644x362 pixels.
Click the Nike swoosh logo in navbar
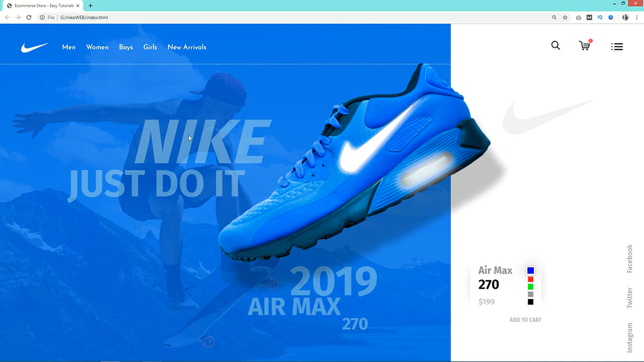35,47
